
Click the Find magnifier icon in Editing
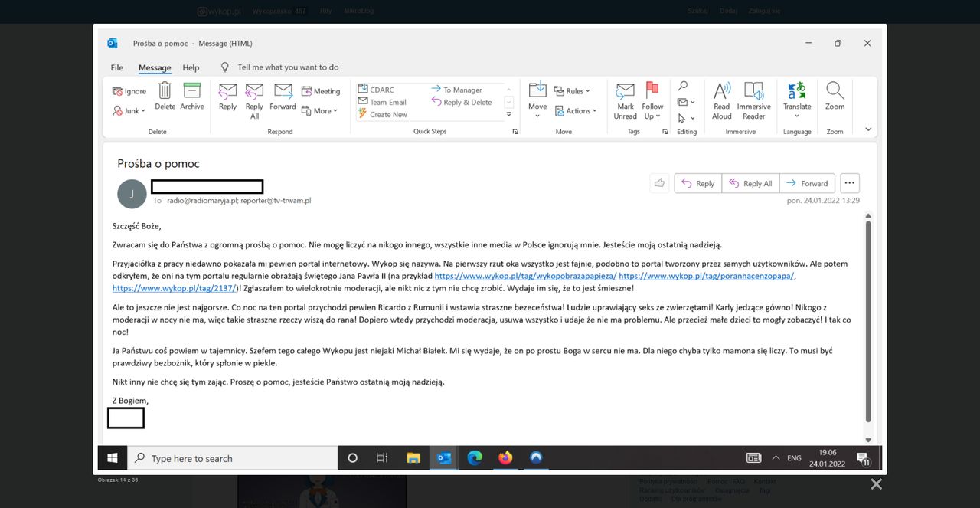[683, 86]
